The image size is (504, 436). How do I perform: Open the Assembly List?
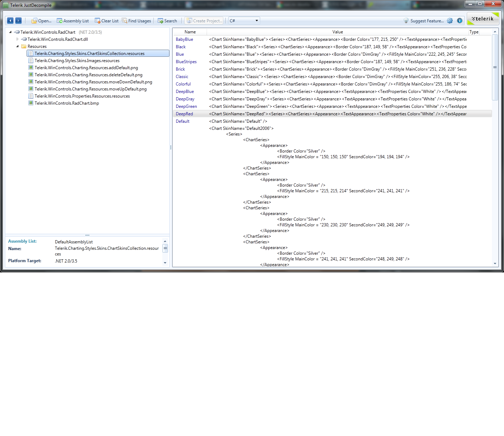point(73,21)
